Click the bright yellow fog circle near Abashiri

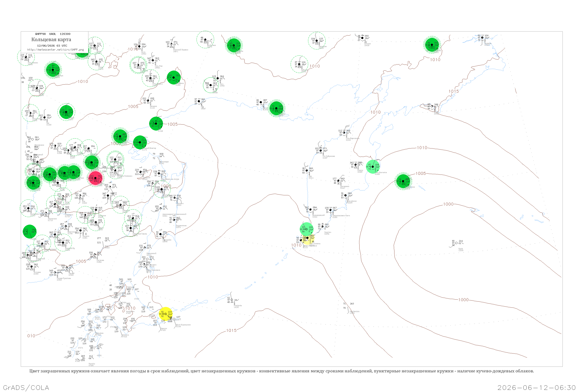(165, 314)
